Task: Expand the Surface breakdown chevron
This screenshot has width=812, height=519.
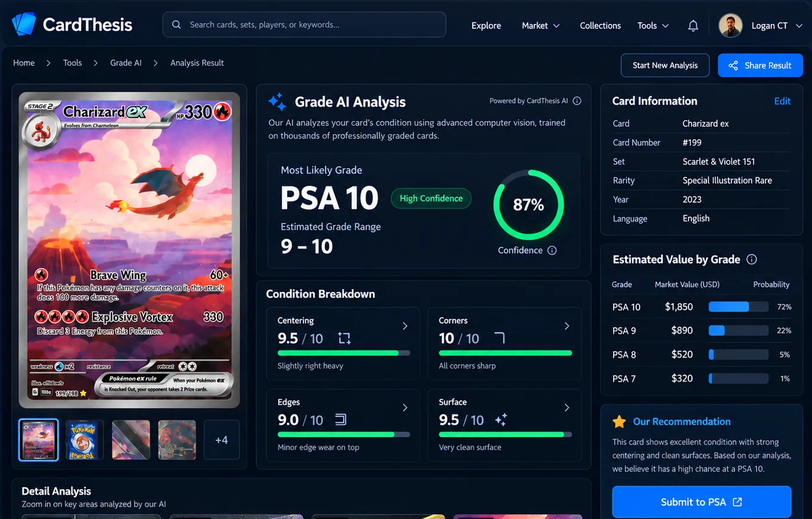Action: 567,407
